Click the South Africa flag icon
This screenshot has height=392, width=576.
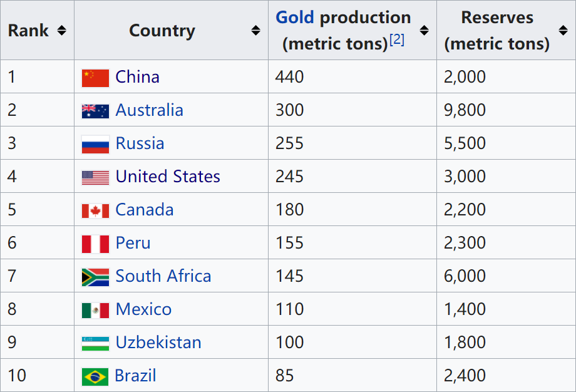95,277
